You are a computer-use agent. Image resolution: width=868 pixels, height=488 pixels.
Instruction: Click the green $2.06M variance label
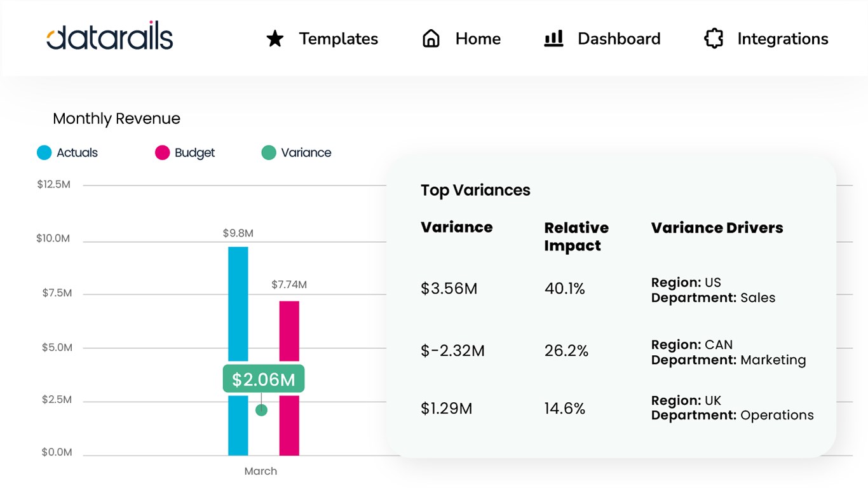[x=263, y=379]
